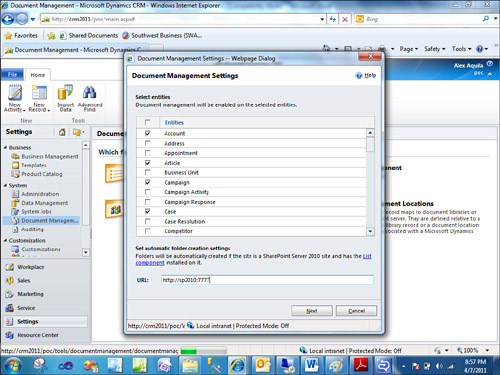The width and height of the screenshot is (500, 375).
Task: Open the New Record dropdown arrow
Action: coord(49,110)
